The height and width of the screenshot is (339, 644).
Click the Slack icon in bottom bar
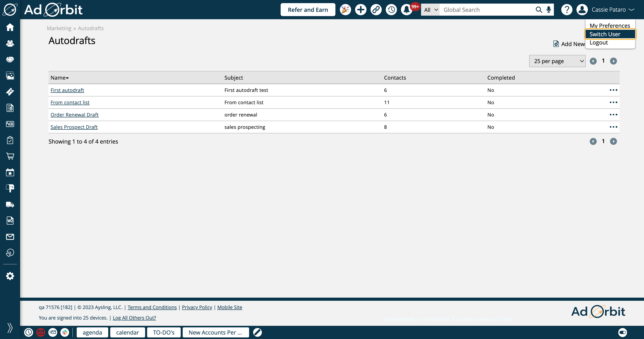point(65,332)
